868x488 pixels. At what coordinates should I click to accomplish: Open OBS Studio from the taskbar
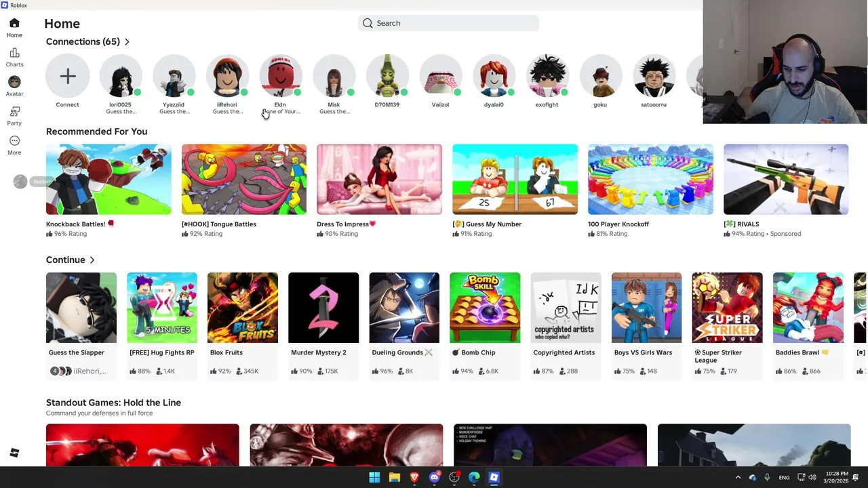(x=454, y=477)
